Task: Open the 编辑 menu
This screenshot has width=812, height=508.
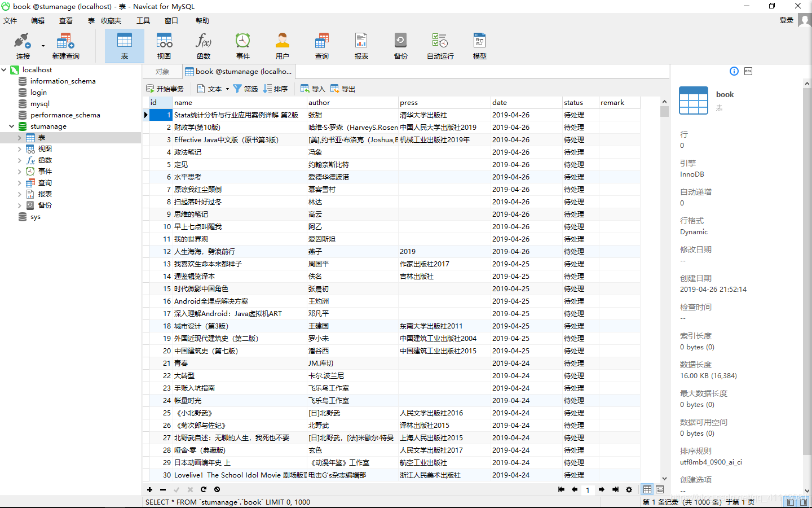Action: coord(38,21)
